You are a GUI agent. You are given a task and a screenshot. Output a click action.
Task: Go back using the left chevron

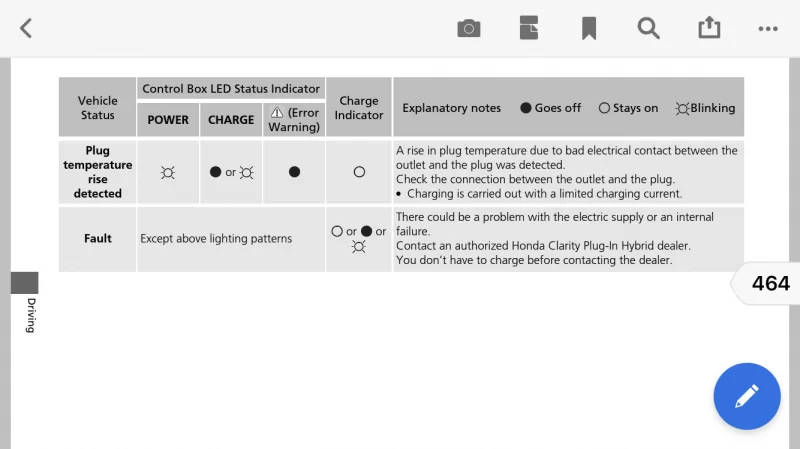pos(26,28)
